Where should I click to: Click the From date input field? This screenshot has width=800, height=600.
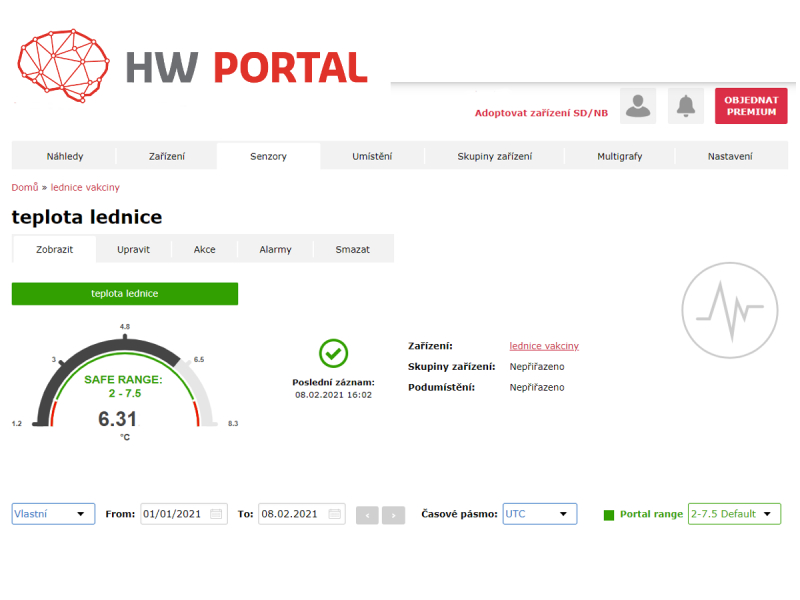coord(174,514)
